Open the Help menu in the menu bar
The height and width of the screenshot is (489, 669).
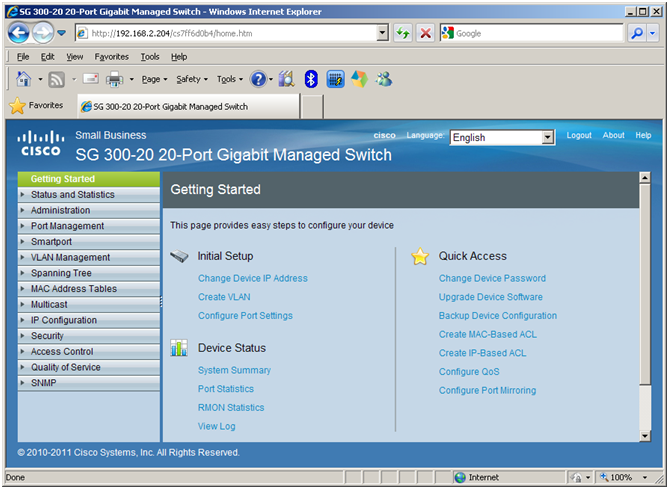179,57
